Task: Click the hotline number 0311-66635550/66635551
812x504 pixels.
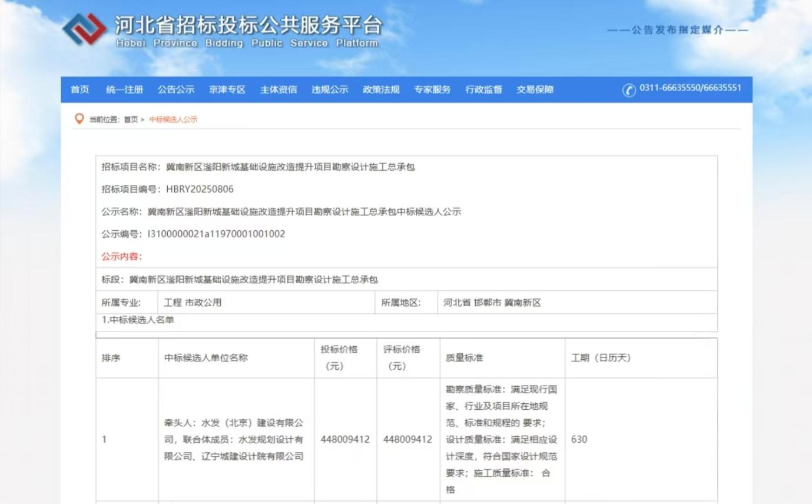Action: [692, 89]
